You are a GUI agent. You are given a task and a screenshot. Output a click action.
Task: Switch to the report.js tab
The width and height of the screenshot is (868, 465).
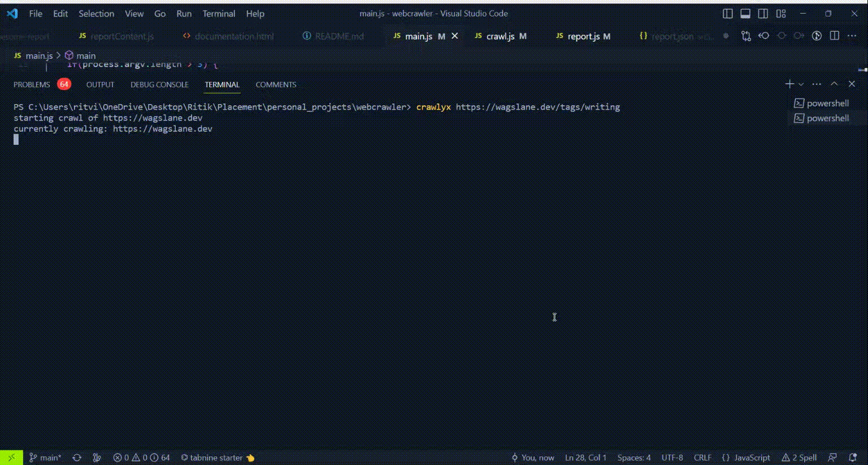coord(584,36)
